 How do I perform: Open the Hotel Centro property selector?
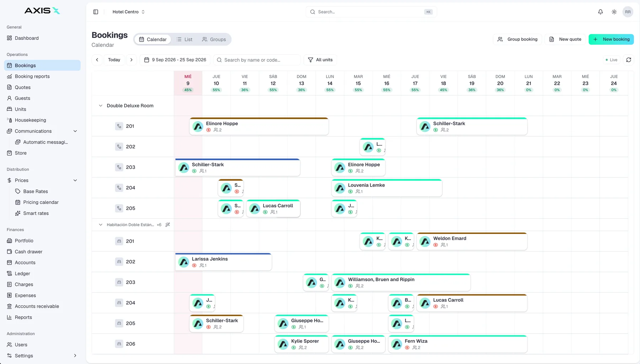(x=128, y=12)
